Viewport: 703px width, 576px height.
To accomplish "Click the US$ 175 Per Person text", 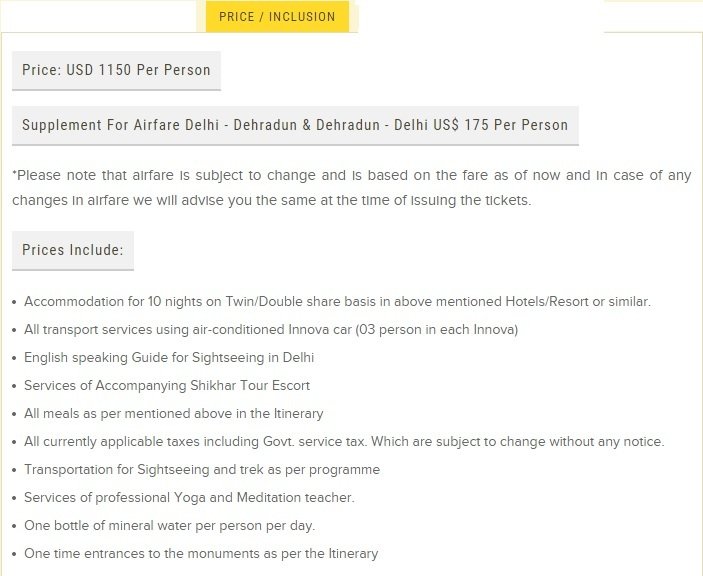I will pos(500,125).
